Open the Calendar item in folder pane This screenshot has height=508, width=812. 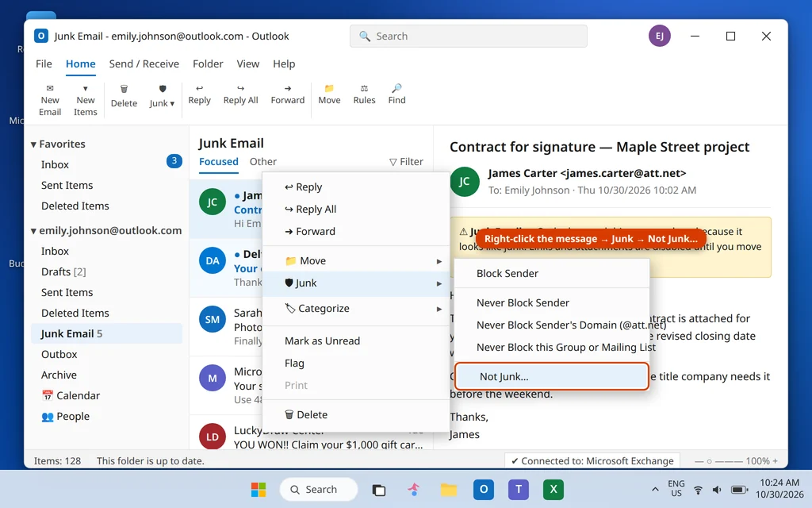coord(107,395)
